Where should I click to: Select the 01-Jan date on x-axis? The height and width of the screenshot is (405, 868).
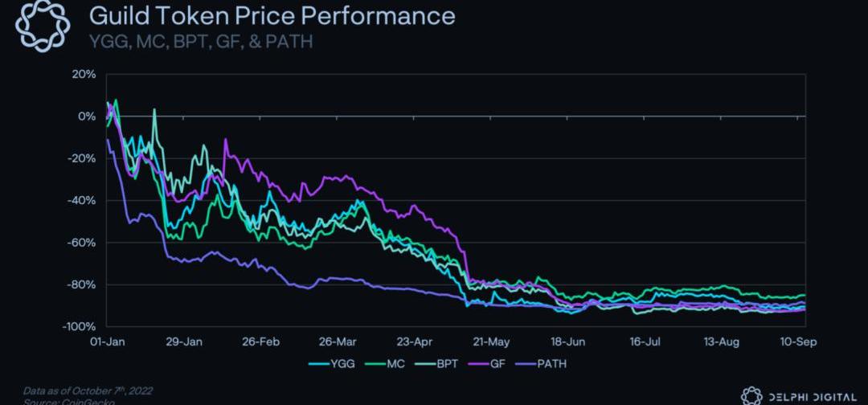(x=107, y=341)
